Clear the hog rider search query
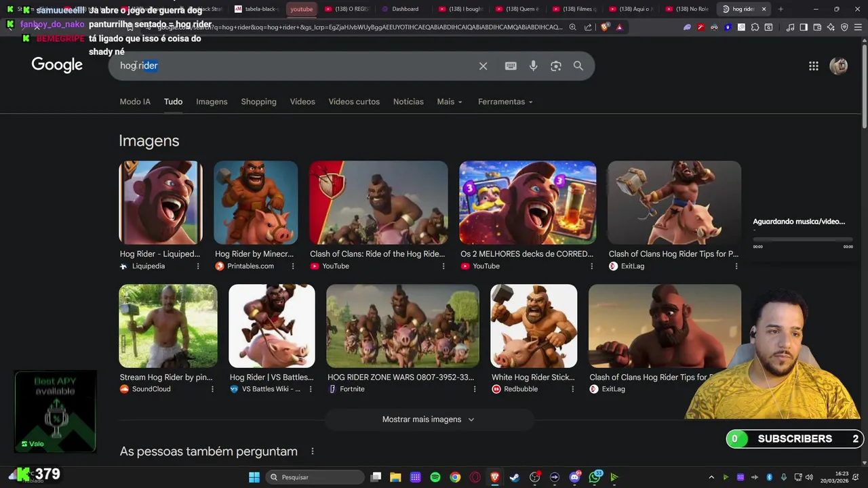 click(x=483, y=66)
